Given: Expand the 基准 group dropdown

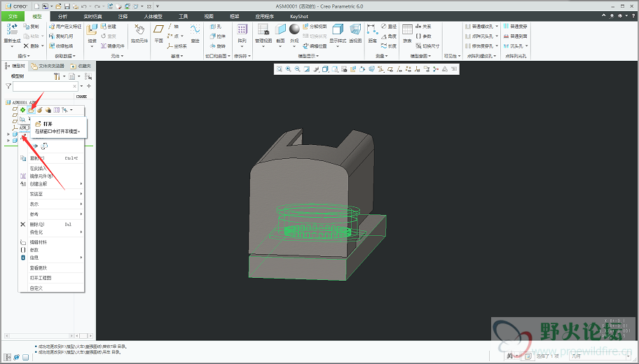Looking at the screenshot, I should [x=177, y=56].
